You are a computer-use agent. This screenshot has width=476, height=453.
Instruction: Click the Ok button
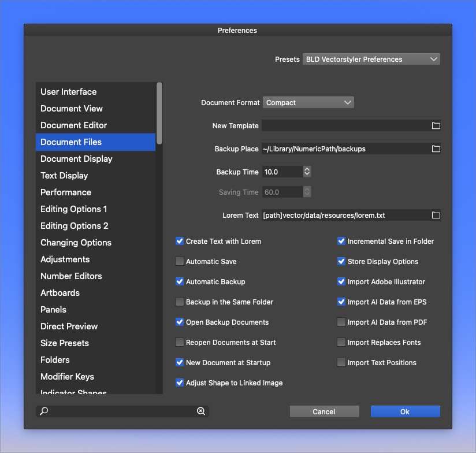(x=405, y=411)
